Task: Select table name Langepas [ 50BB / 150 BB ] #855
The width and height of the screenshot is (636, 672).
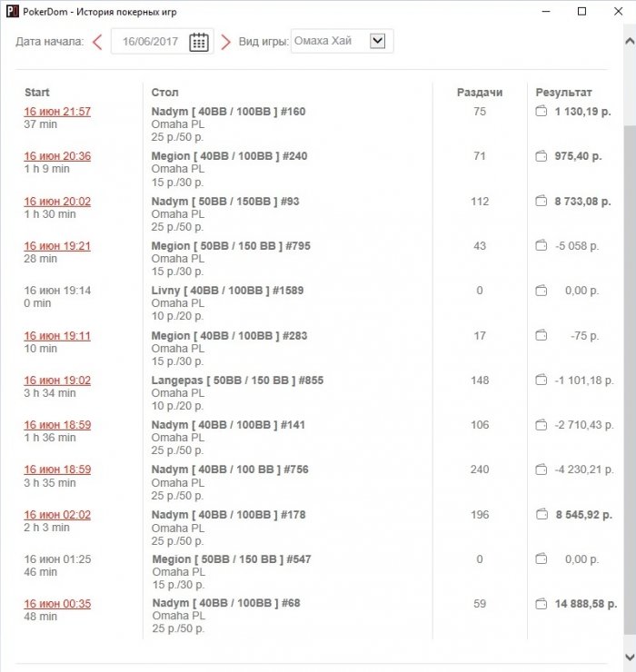Action: point(237,380)
